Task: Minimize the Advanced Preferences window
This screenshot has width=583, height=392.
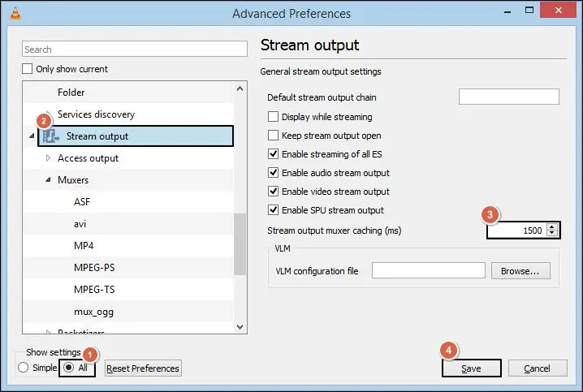Action: click(507, 11)
